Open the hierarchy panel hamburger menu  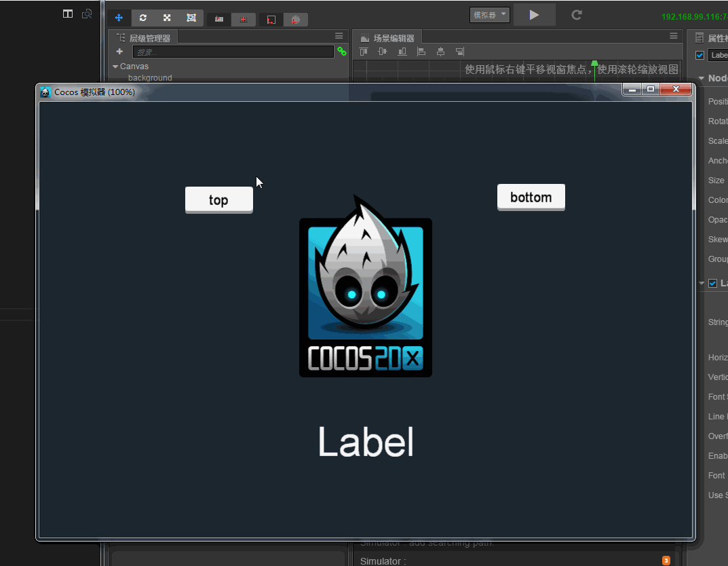click(x=339, y=36)
